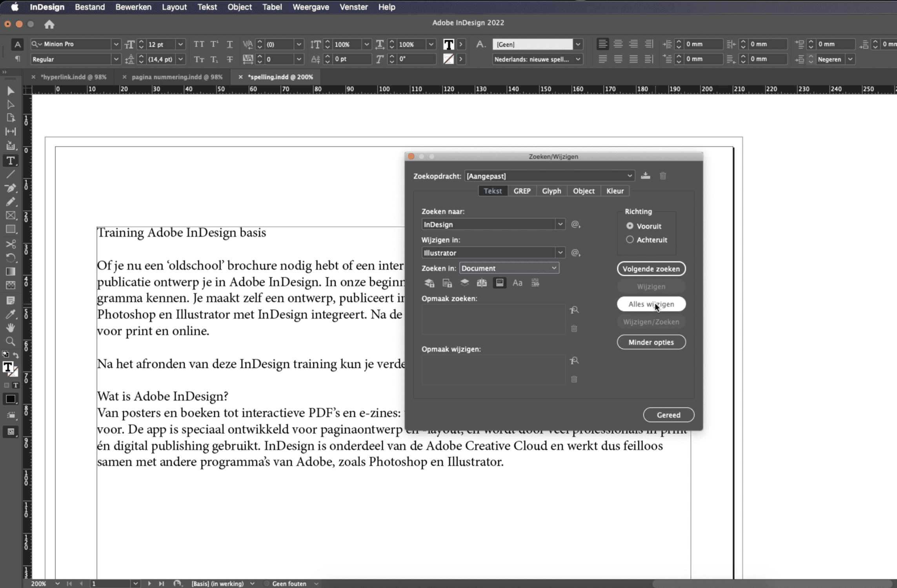Click specify attributes icon for Opmaak zoeken
Screen dimensions: 897x588
point(574,310)
